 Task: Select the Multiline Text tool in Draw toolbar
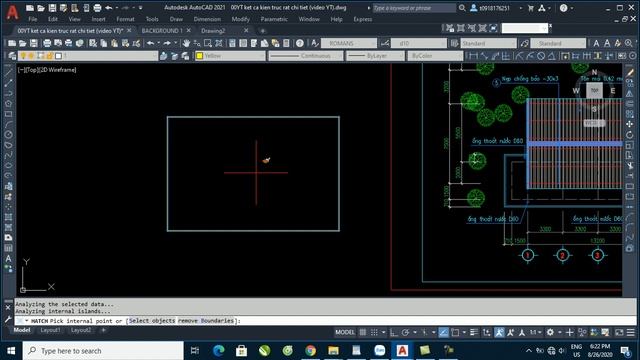(x=8, y=258)
